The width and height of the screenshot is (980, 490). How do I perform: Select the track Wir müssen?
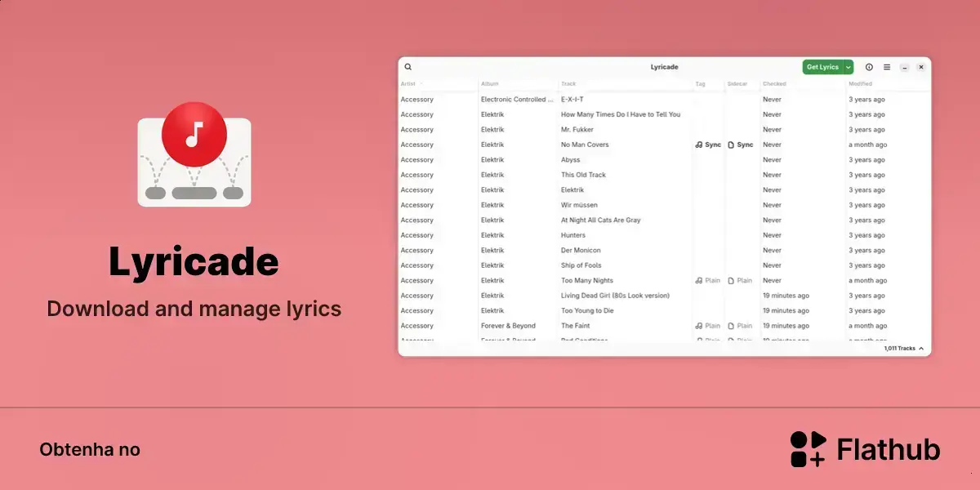[x=579, y=205]
